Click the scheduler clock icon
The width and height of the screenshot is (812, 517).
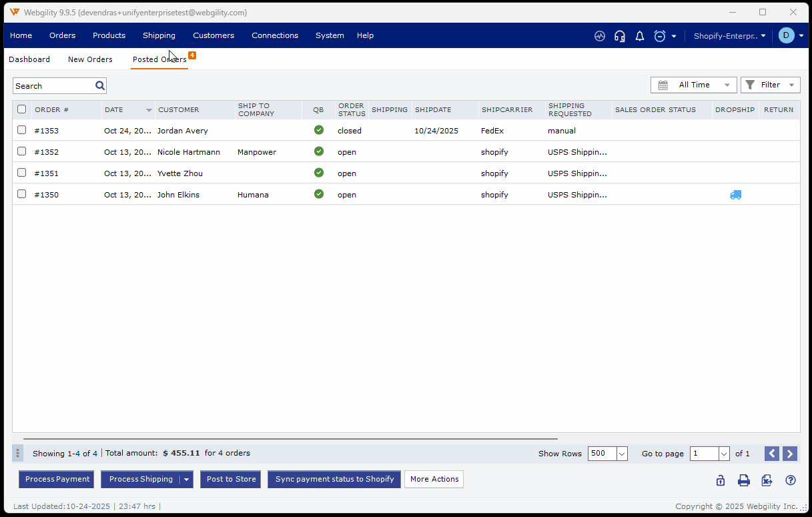tap(660, 36)
